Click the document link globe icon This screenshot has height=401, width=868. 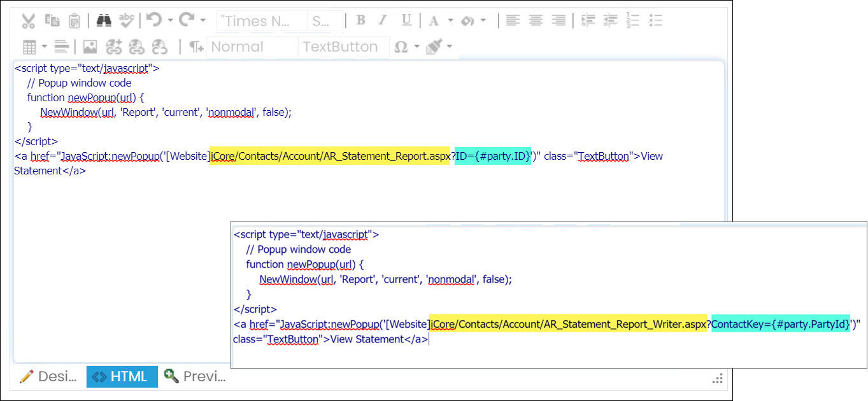[137, 47]
